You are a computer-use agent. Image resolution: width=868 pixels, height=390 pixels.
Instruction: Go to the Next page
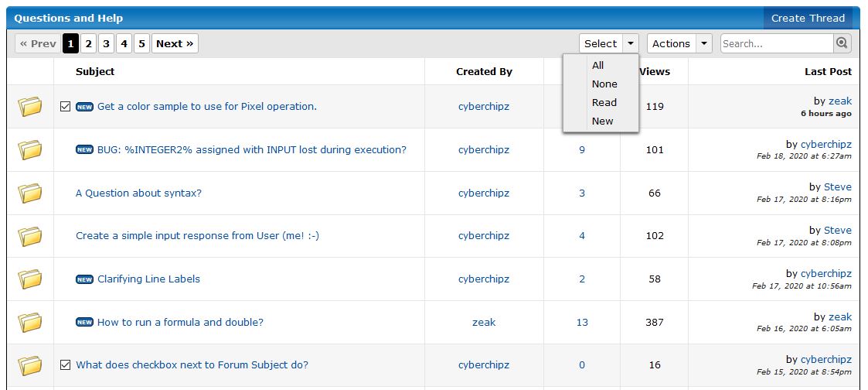tap(175, 44)
